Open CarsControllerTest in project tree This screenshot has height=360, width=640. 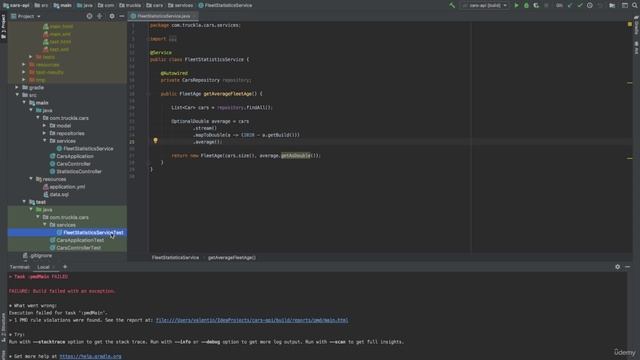click(75, 248)
